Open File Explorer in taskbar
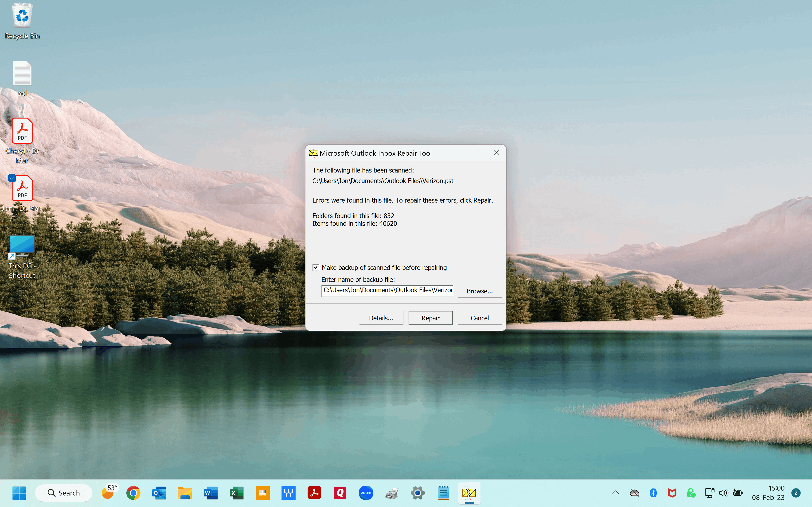 click(x=185, y=493)
